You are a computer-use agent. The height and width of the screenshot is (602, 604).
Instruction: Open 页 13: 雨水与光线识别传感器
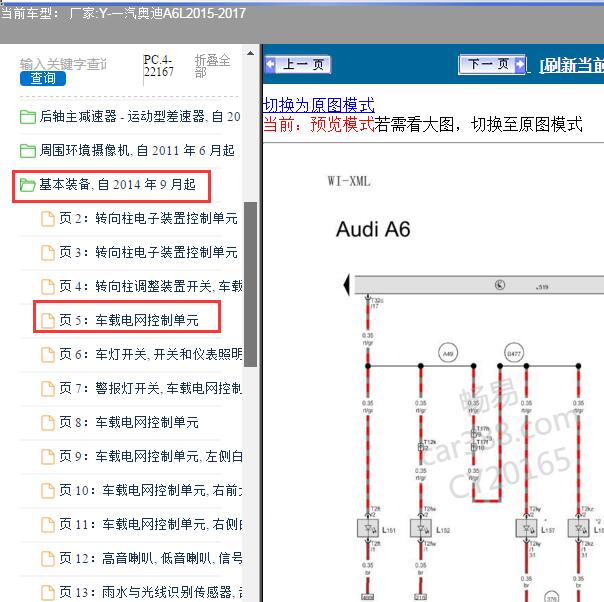click(151, 592)
